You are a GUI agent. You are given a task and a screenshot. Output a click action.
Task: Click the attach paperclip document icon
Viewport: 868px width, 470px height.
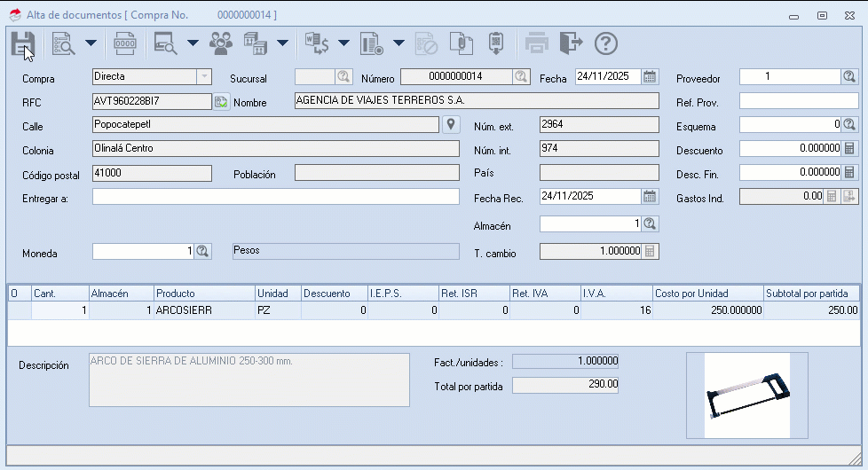pyautogui.click(x=460, y=43)
